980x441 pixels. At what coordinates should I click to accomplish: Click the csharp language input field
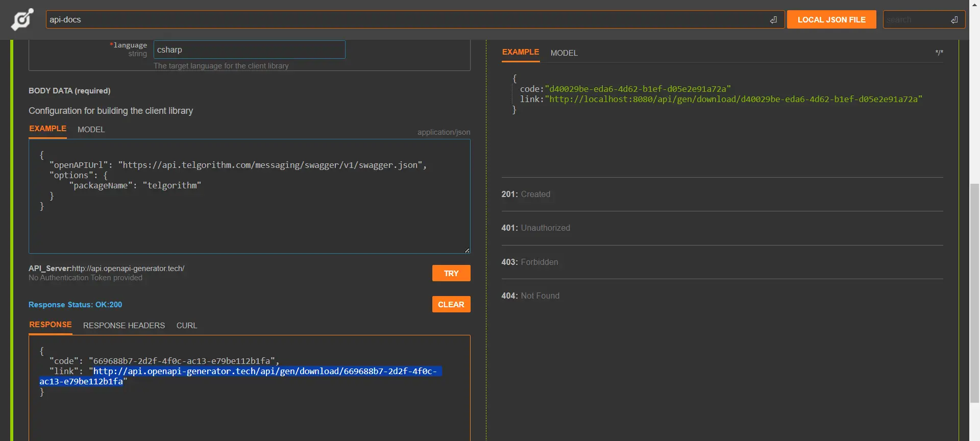249,50
